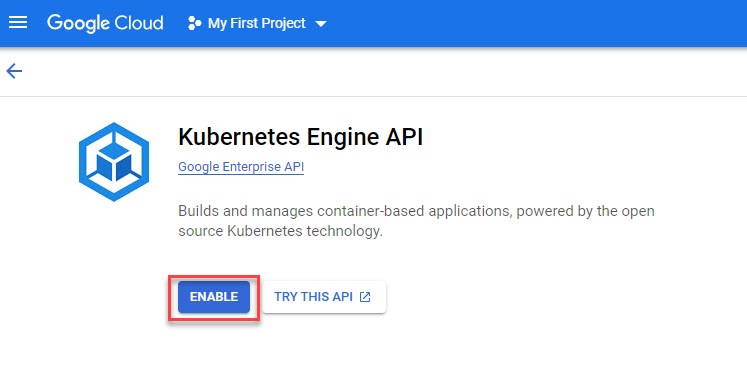Screen dimensions: 747x387
Task: Go back with the left arrow
Action: tap(14, 71)
